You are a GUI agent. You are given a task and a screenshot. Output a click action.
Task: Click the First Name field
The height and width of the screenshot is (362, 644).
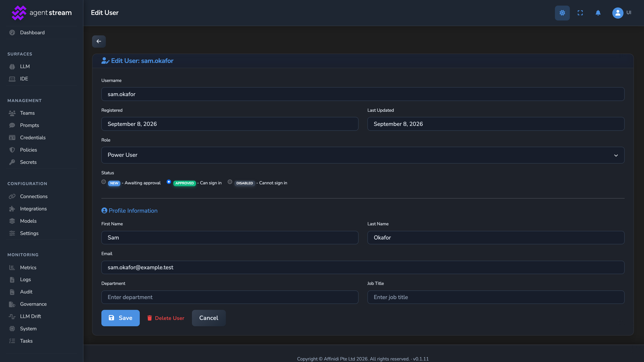tap(230, 237)
